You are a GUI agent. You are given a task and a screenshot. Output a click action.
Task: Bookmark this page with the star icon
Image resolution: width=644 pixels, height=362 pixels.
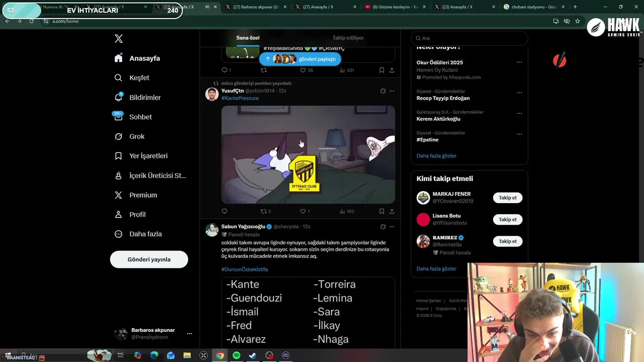coord(578,21)
